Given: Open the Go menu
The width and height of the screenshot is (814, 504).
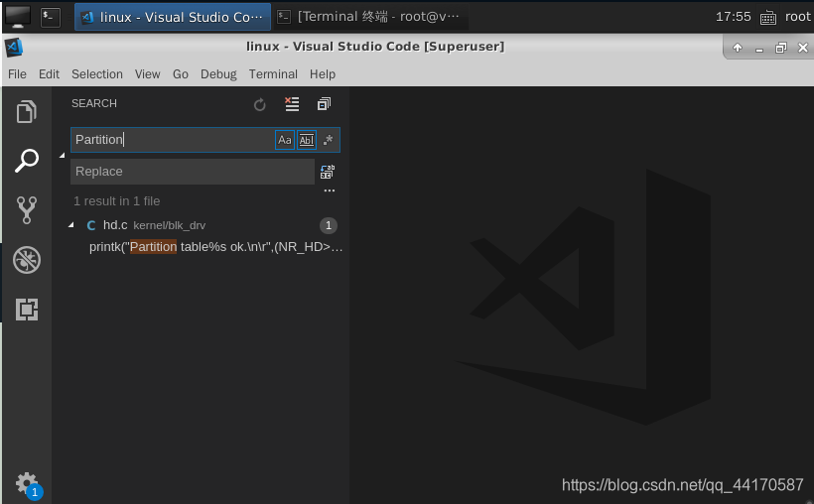Looking at the screenshot, I should point(180,74).
